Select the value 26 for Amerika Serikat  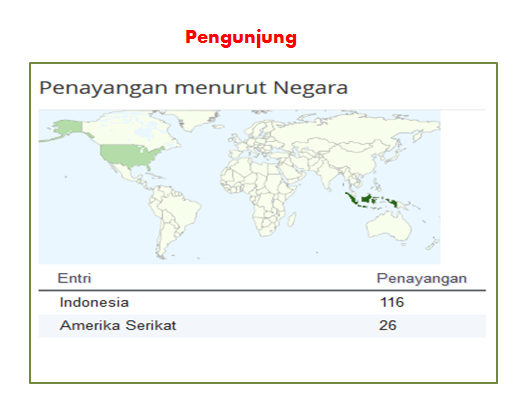pyautogui.click(x=387, y=325)
